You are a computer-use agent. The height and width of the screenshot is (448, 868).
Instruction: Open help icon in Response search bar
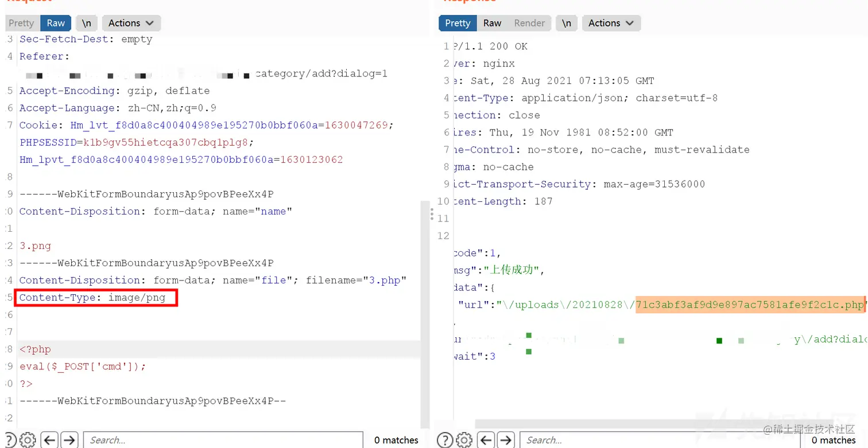coord(445,440)
